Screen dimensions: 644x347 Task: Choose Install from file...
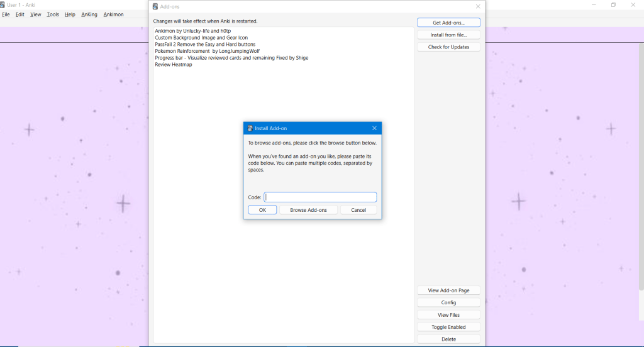(x=448, y=35)
